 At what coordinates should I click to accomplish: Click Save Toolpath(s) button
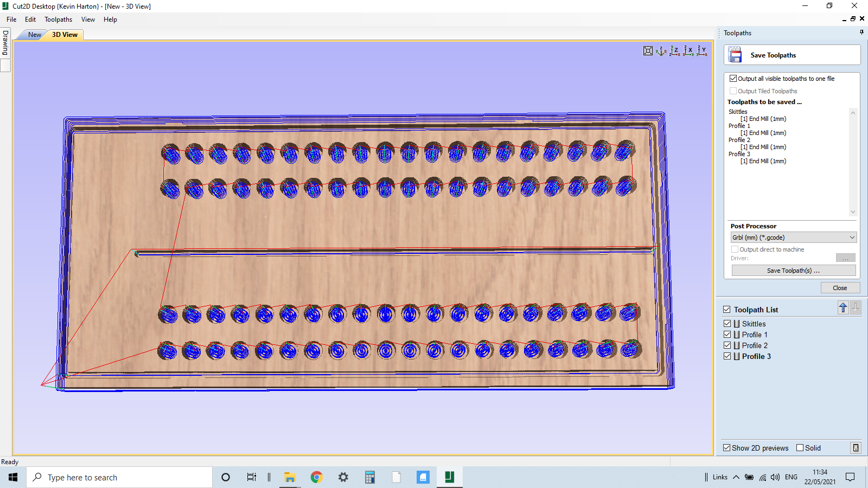click(793, 270)
